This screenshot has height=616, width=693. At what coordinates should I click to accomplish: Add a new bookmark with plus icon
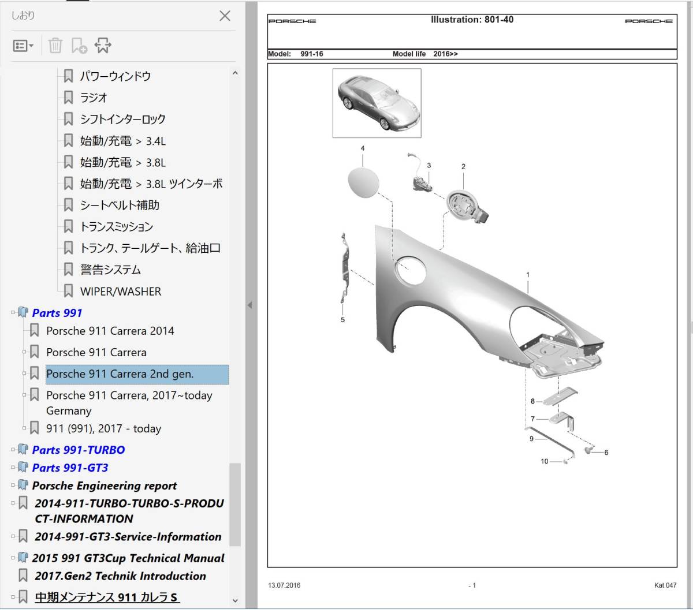click(x=79, y=46)
